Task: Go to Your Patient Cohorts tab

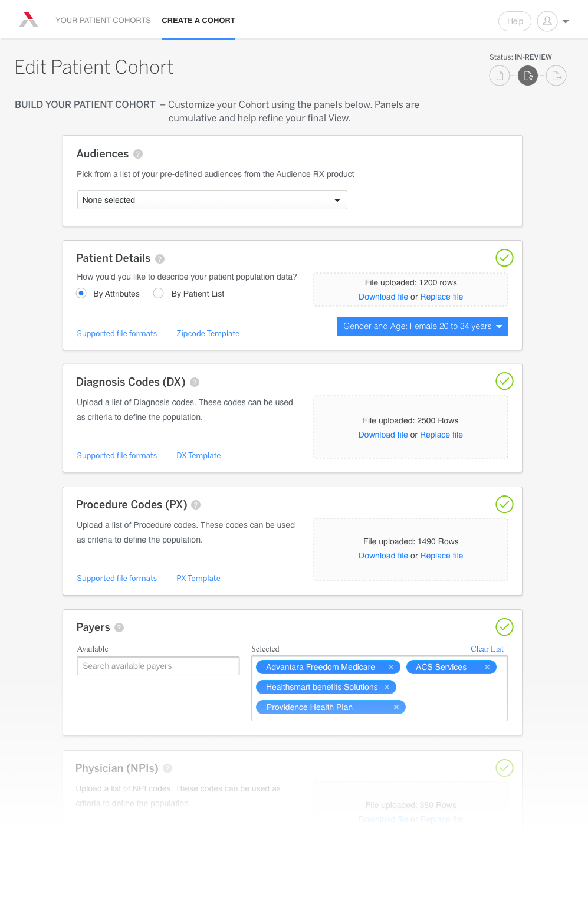Action: click(103, 20)
